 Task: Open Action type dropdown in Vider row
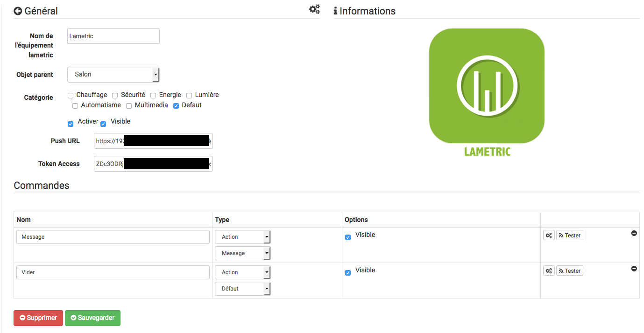[x=242, y=272]
